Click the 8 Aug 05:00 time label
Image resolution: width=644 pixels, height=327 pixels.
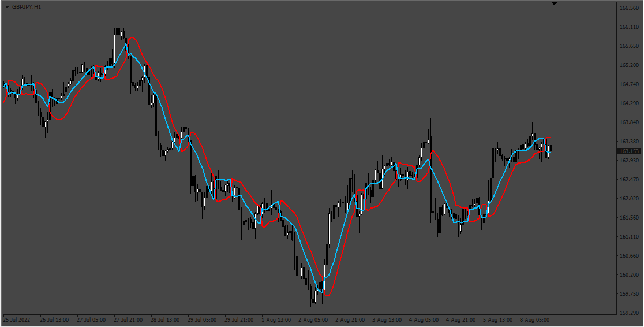[x=535, y=320]
